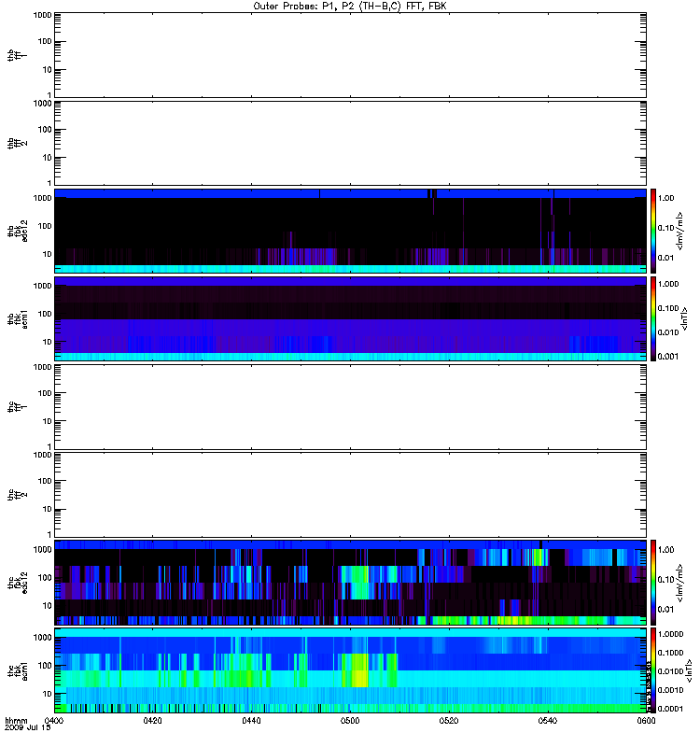Click the color bar of the thb fbk scm1 panel
Screen dimensions: 700x747
pyautogui.click(x=653, y=318)
